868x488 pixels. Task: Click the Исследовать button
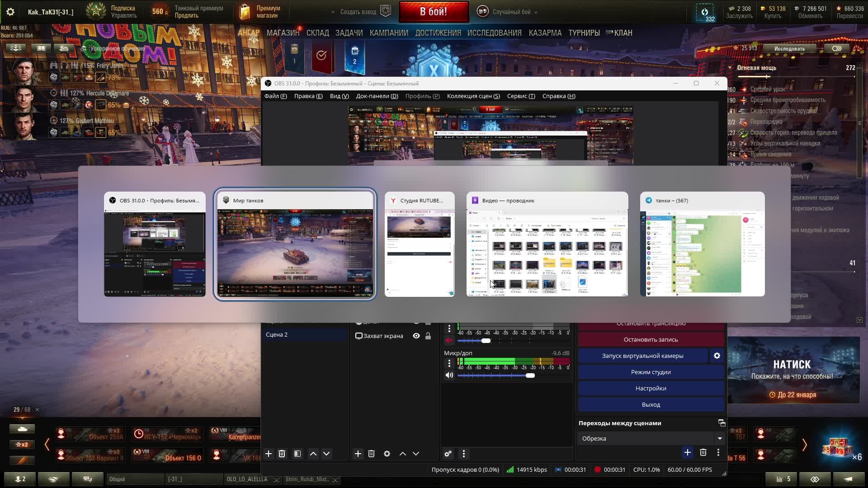click(789, 49)
